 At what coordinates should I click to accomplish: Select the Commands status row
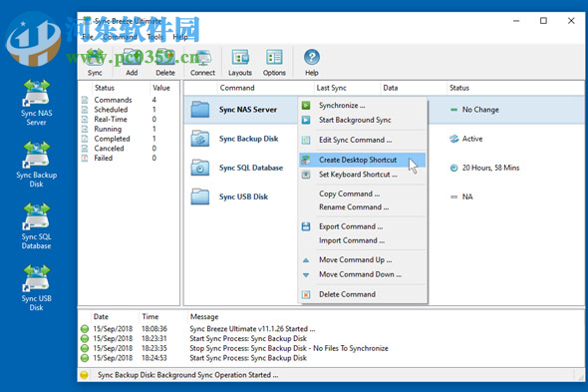pos(130,100)
